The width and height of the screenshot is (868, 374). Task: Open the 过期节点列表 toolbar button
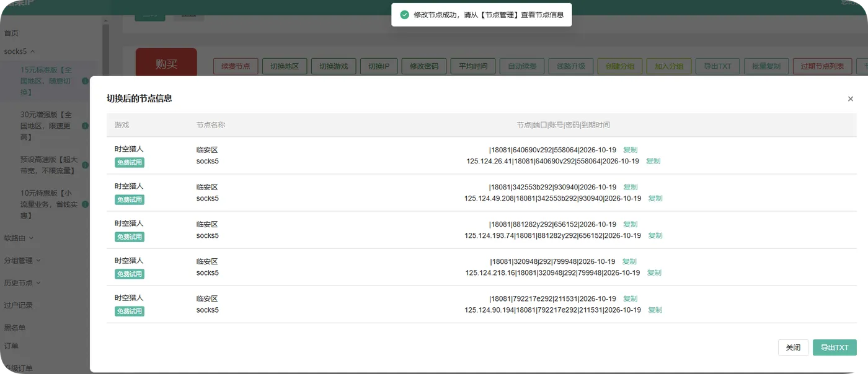[823, 66]
